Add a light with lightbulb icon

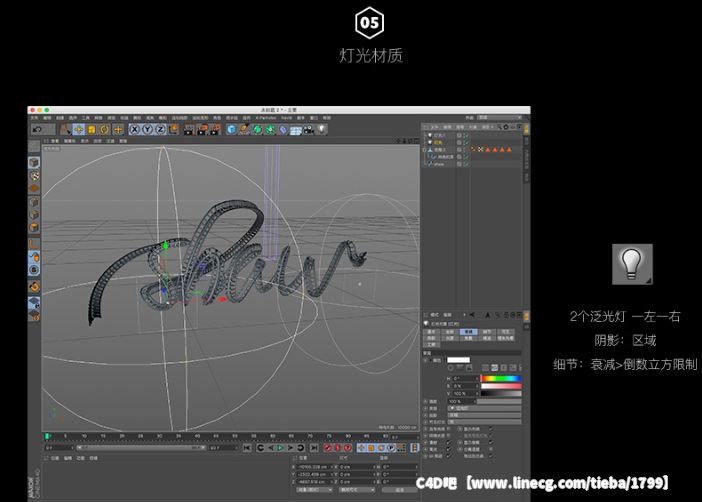point(322,129)
